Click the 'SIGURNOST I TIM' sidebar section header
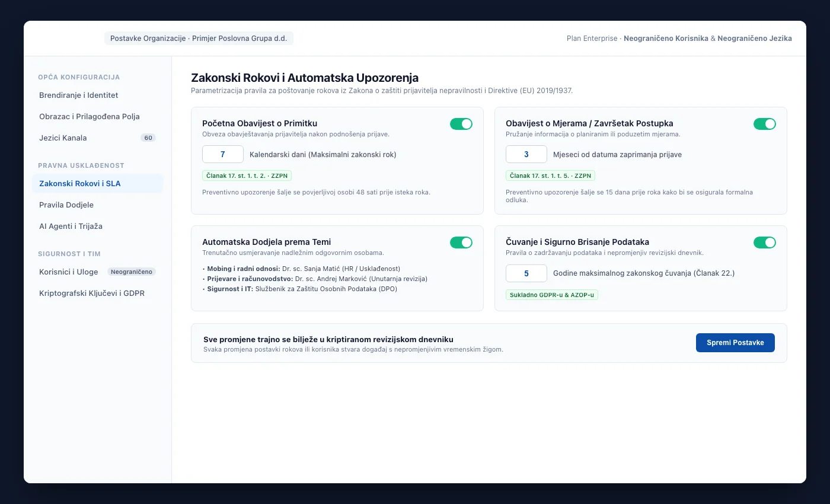Image resolution: width=830 pixels, height=504 pixels. coord(69,254)
